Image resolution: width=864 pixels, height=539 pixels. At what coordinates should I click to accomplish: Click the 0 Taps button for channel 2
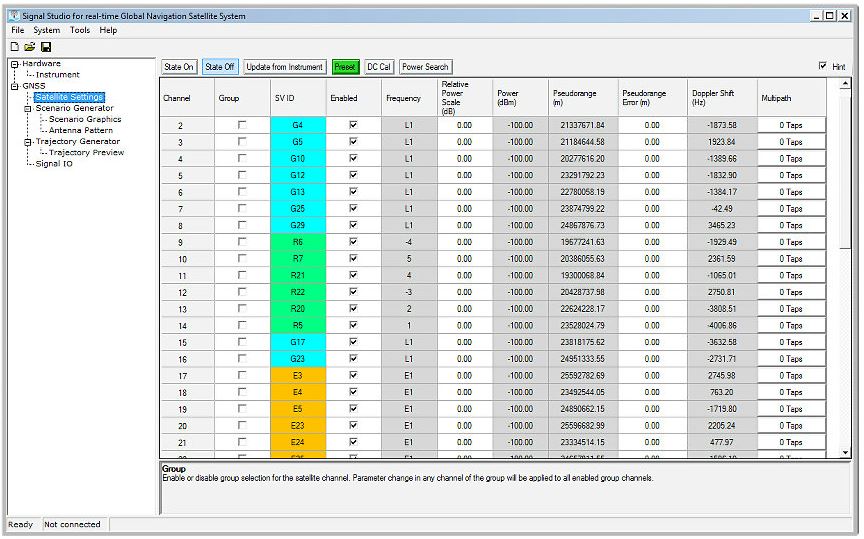pos(791,125)
